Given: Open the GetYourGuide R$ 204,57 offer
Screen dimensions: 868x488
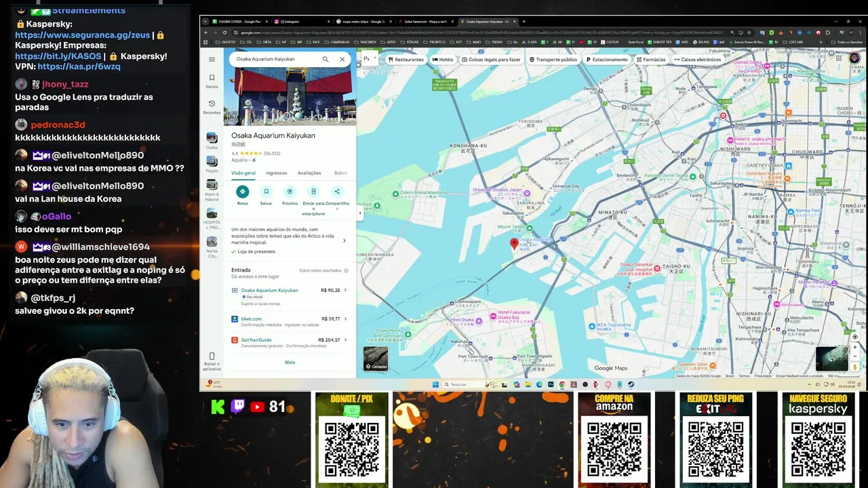Looking at the screenshot, I should pos(290,342).
